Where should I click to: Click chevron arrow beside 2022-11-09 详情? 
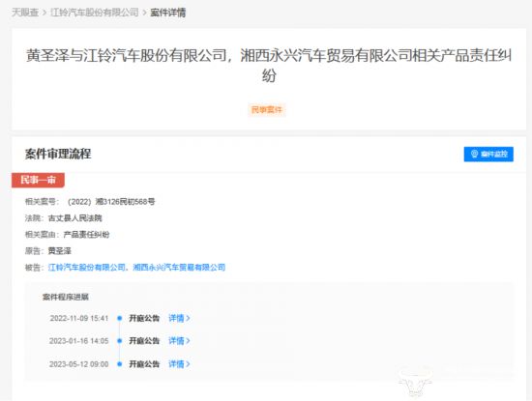(188, 318)
